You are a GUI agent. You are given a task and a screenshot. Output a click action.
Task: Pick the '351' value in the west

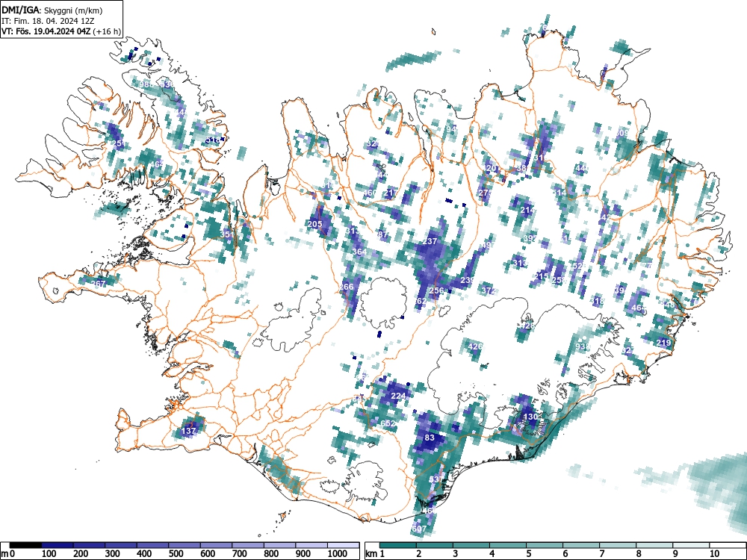point(227,234)
